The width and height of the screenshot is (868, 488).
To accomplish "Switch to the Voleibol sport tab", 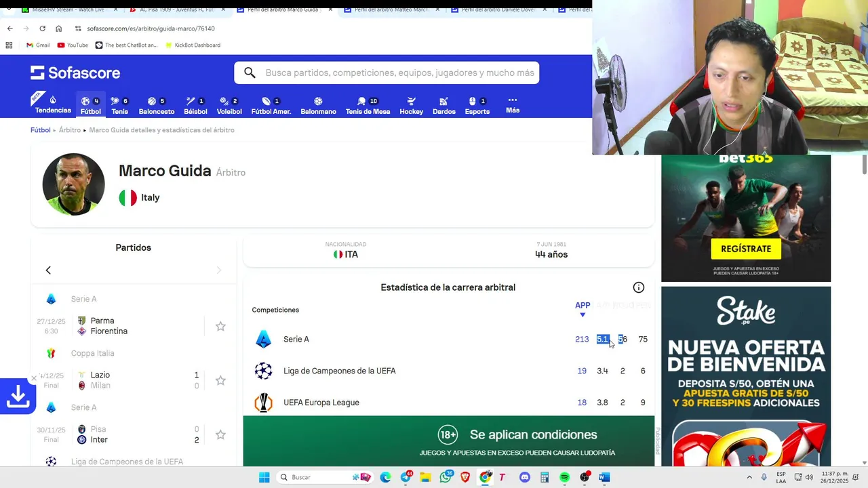I will pyautogui.click(x=229, y=105).
